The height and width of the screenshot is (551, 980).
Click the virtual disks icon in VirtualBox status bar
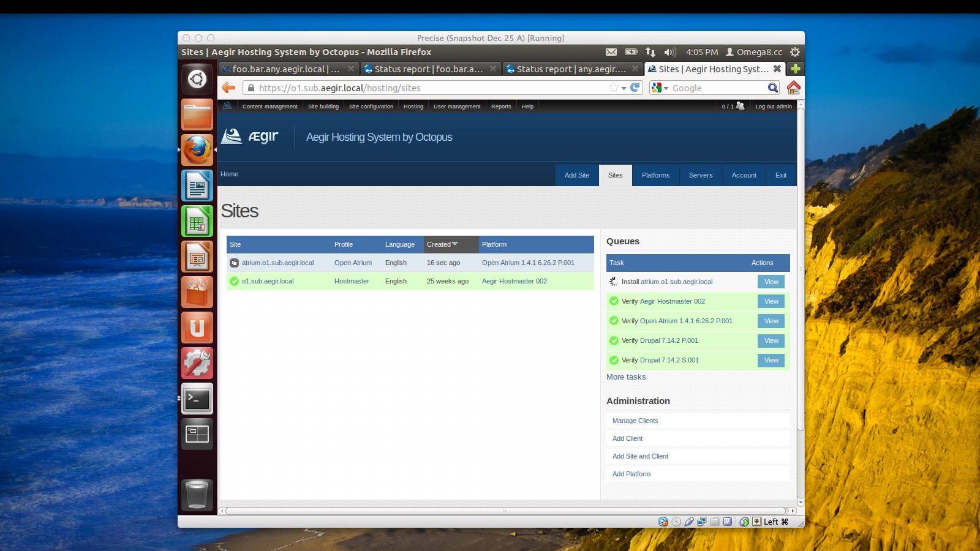click(663, 522)
